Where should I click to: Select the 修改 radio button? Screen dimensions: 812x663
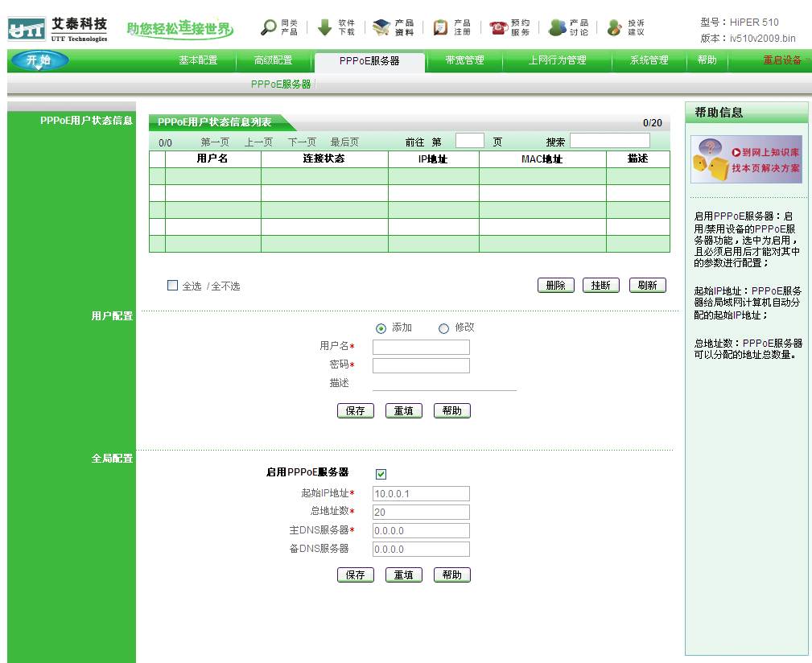pyautogui.click(x=443, y=328)
